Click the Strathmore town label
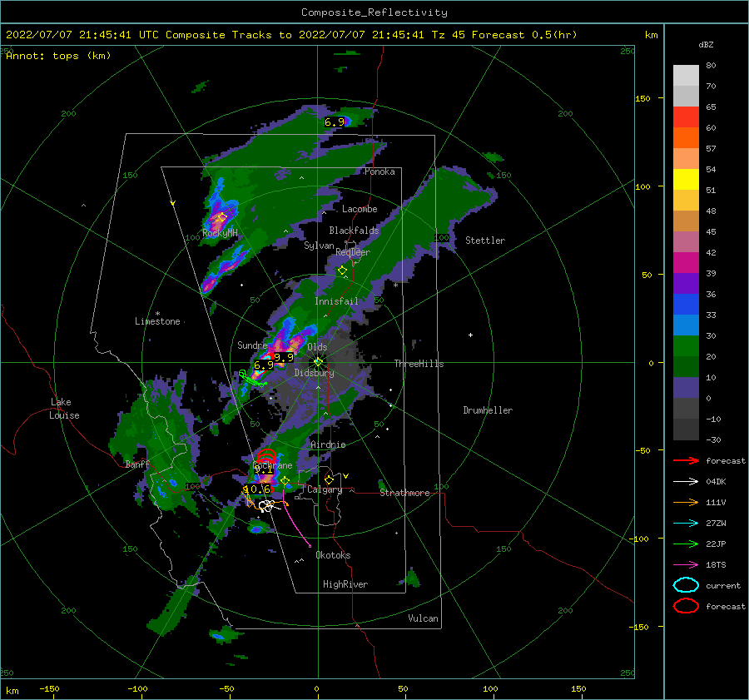The height and width of the screenshot is (700, 749). (x=404, y=493)
